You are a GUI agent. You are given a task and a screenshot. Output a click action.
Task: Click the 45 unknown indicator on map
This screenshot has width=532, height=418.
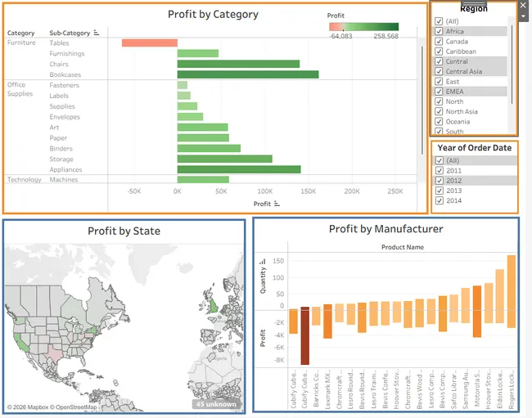tap(216, 404)
